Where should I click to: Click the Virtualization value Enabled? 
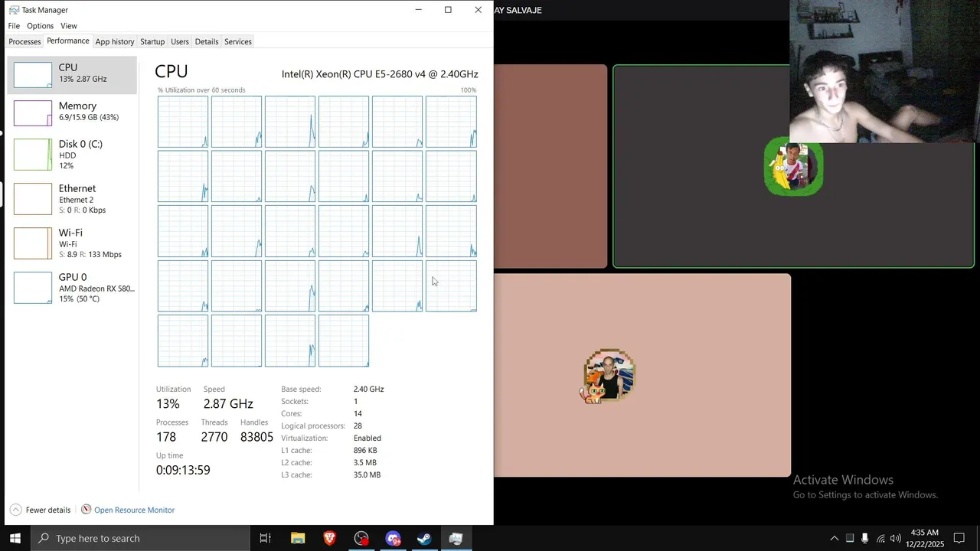click(x=367, y=438)
